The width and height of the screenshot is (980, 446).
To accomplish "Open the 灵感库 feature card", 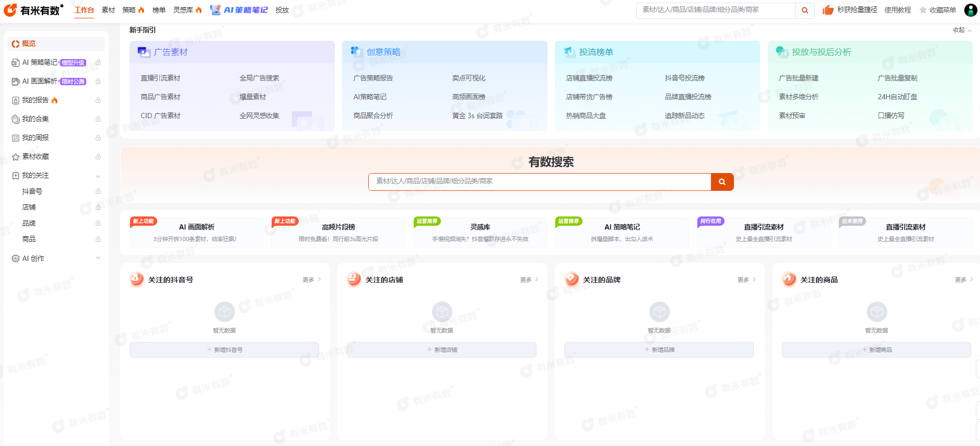I will [x=480, y=232].
